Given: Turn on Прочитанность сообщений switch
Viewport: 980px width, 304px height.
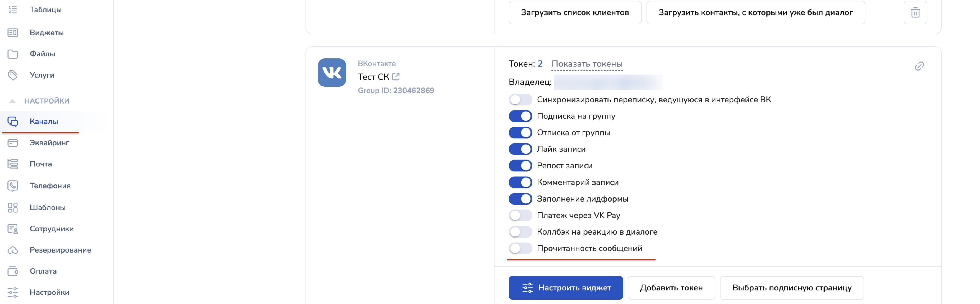Looking at the screenshot, I should [520, 248].
